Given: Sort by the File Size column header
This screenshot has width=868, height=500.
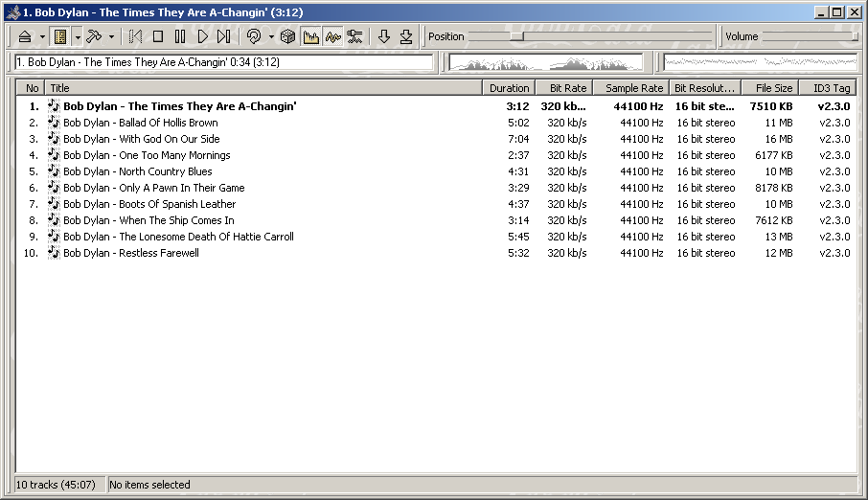Looking at the screenshot, I should (770, 88).
